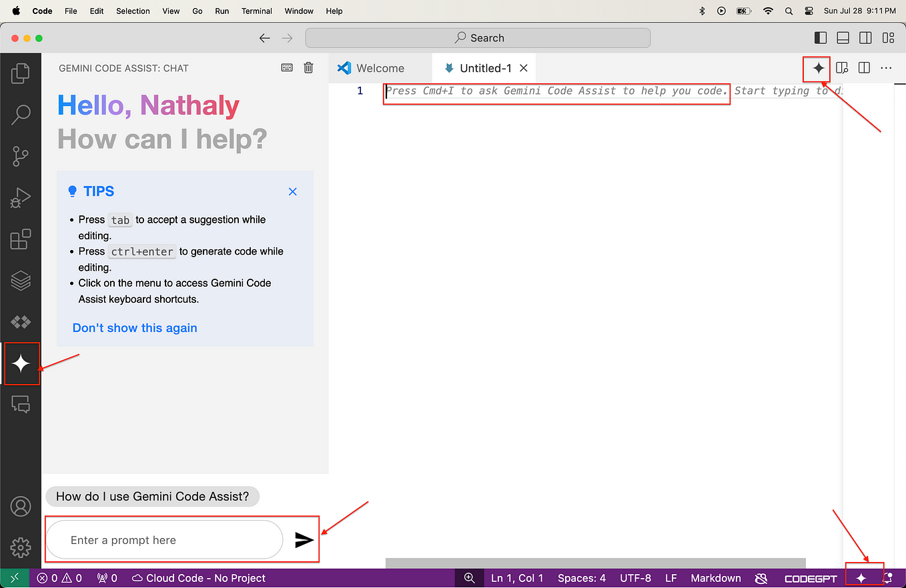Click the Gemini sparkle icon in editor toolbar

point(819,67)
